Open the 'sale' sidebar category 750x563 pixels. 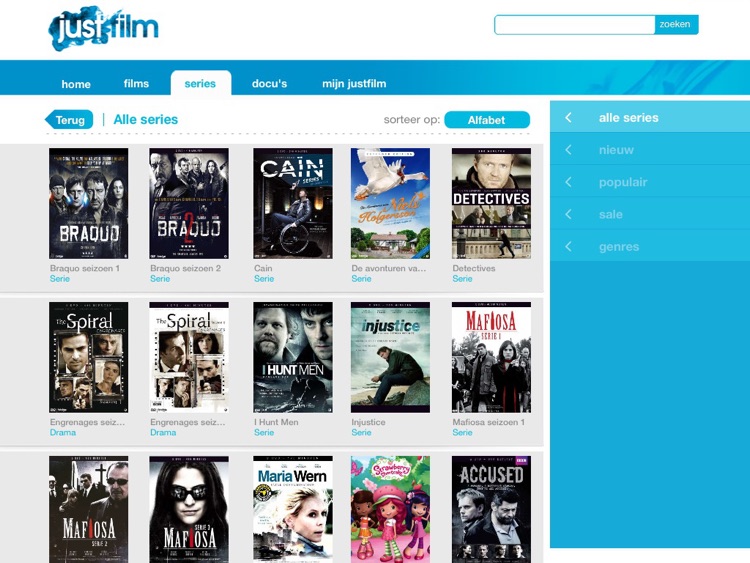pyautogui.click(x=610, y=214)
